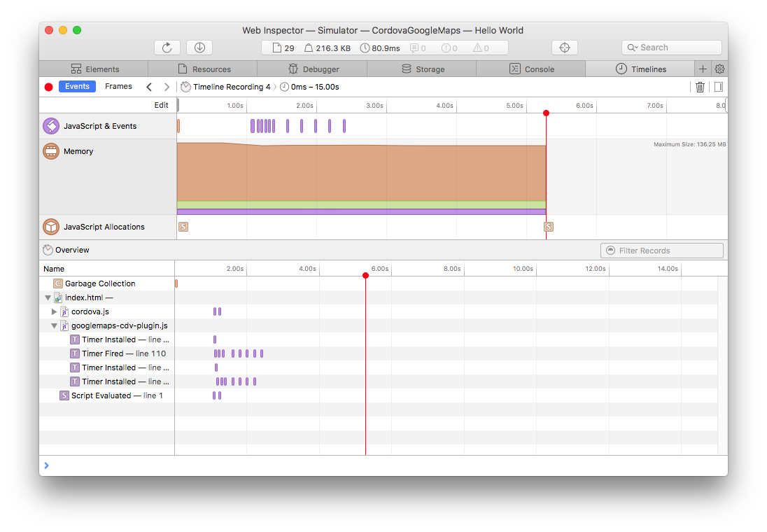This screenshot has width=767, height=532.
Task: Click the page reload icon
Action: click(x=167, y=47)
